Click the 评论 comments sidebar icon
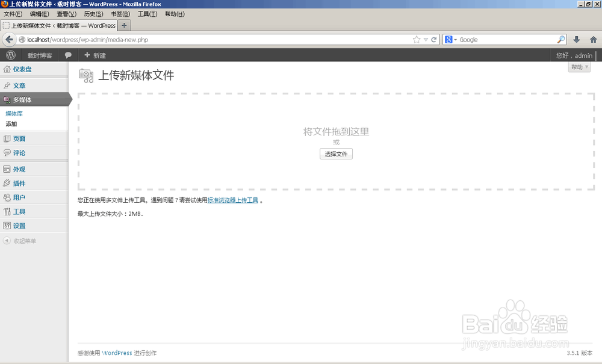Image resolution: width=602 pixels, height=364 pixels. pyautogui.click(x=7, y=153)
